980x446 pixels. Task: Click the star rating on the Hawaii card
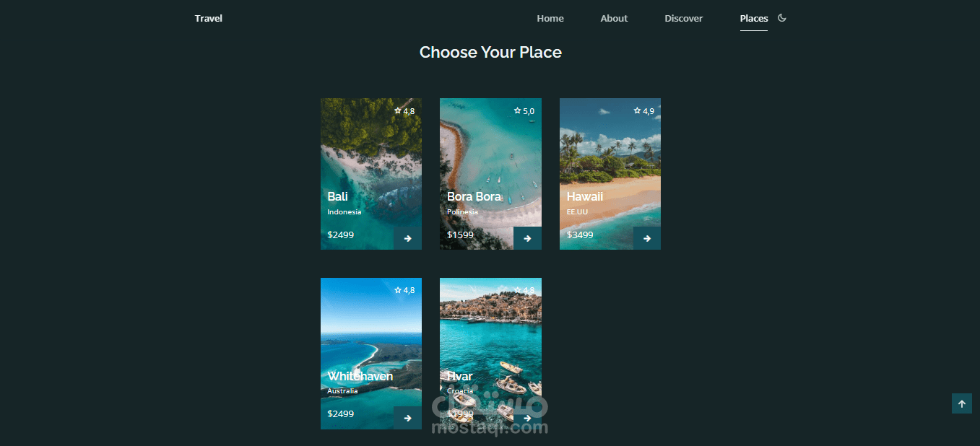tap(644, 111)
